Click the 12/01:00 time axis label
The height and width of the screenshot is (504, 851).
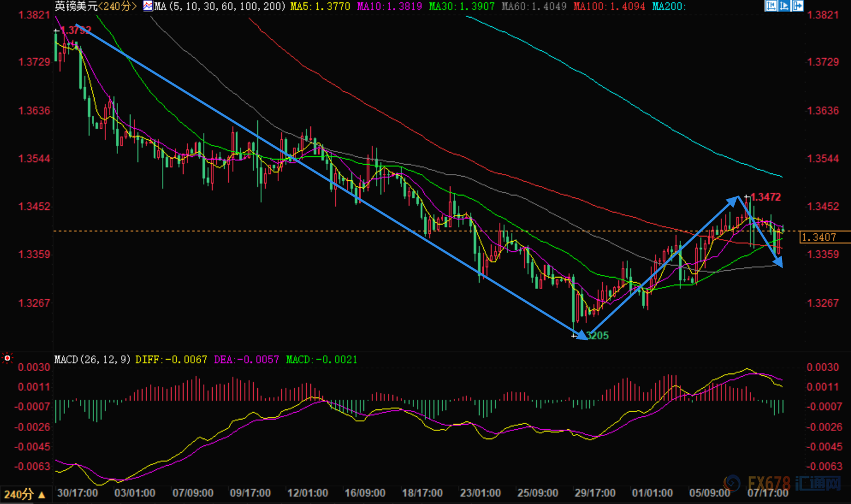tap(307, 493)
